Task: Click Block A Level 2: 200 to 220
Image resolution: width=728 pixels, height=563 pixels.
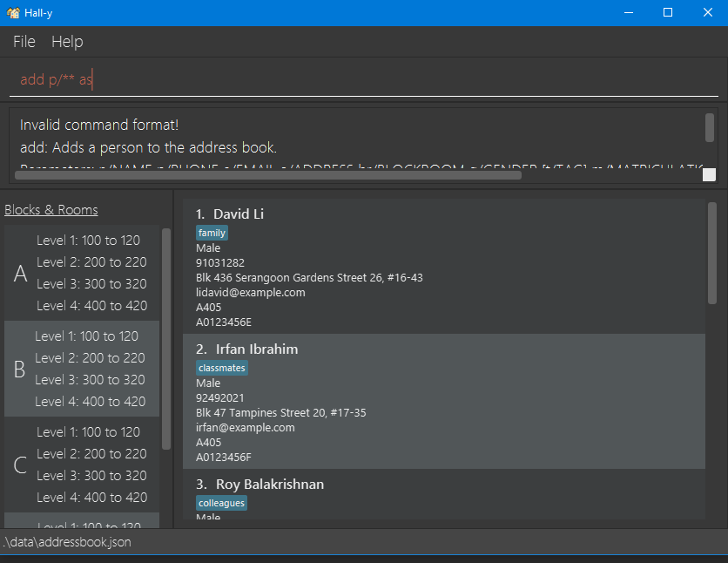Action: coord(91,262)
